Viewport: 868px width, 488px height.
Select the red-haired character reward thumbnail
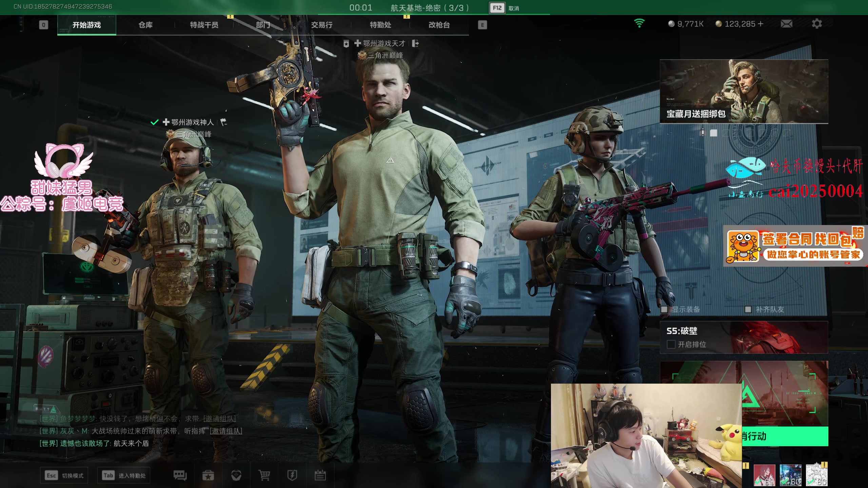764,475
